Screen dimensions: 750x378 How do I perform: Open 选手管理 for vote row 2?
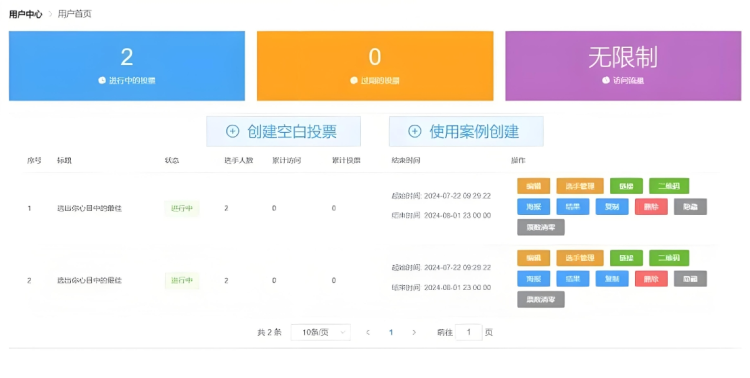point(580,258)
